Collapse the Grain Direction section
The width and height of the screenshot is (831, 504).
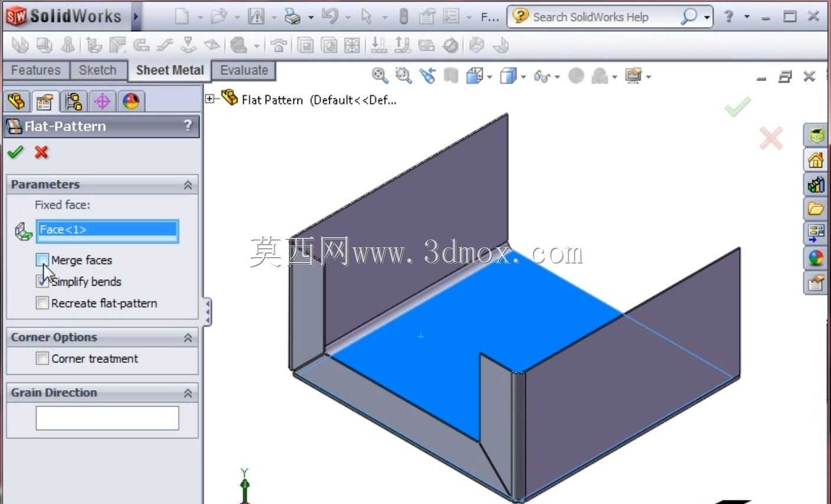tap(188, 393)
